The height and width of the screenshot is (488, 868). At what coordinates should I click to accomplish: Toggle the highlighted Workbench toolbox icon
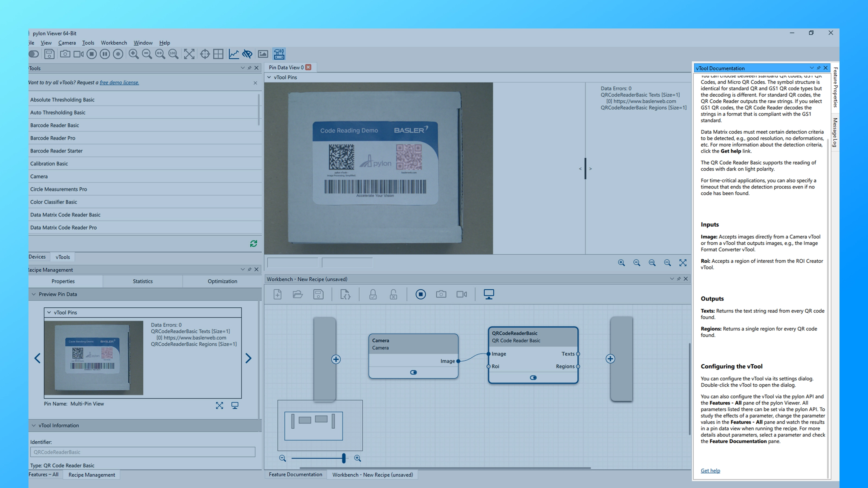click(x=279, y=54)
